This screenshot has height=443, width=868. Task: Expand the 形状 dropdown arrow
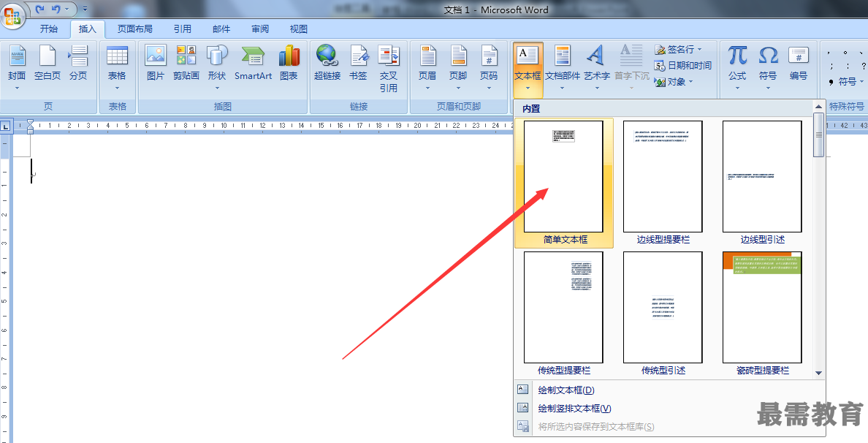[x=217, y=88]
